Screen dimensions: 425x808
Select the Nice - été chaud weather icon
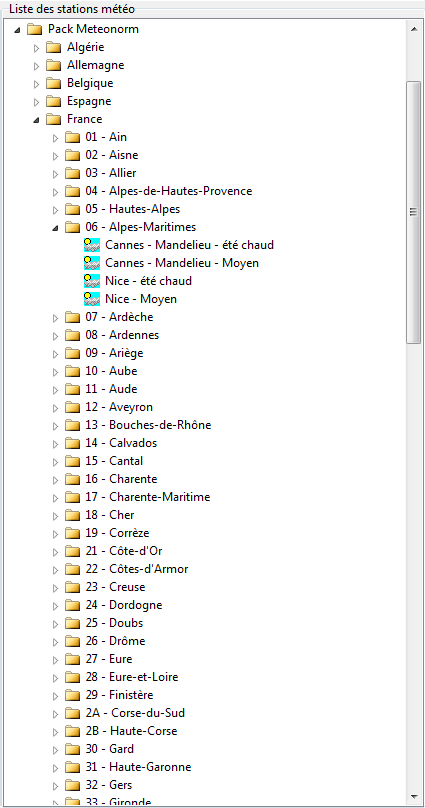tap(92, 281)
